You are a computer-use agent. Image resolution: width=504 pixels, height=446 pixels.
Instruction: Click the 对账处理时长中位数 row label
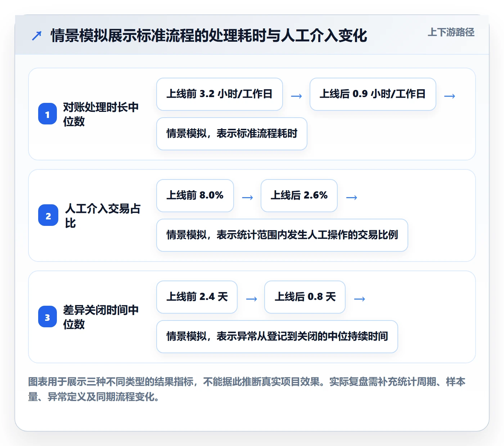(101, 114)
